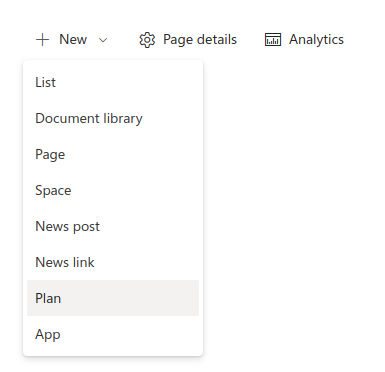Click the Page details gear icon

click(147, 40)
